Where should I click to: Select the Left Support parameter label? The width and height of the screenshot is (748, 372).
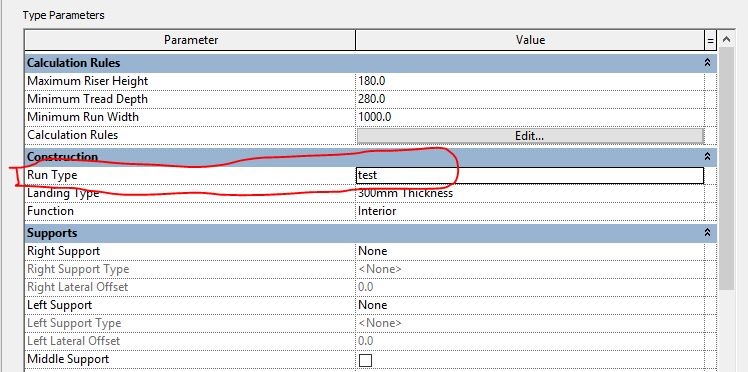click(60, 305)
